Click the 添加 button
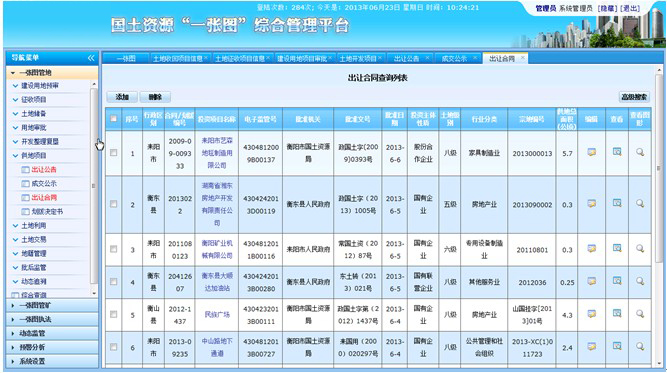The image size is (667, 373). pos(122,97)
